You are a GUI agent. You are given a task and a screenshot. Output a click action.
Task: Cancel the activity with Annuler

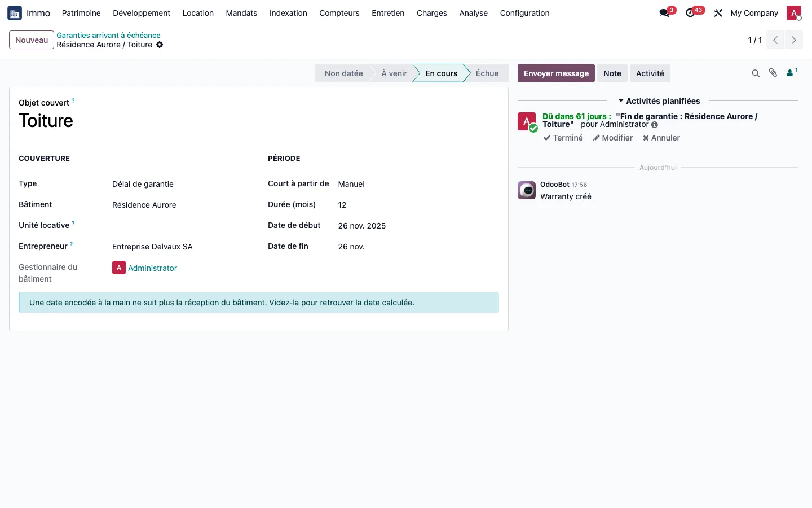[661, 138]
